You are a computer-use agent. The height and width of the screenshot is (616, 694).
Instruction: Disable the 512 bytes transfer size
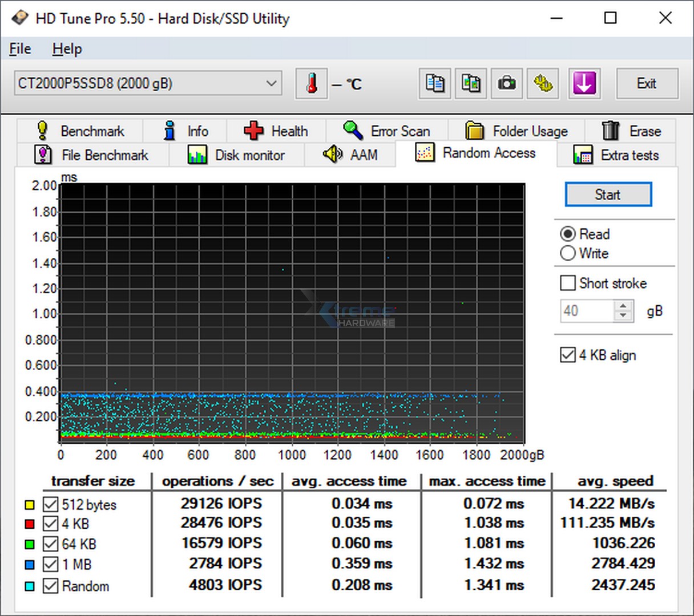50,504
